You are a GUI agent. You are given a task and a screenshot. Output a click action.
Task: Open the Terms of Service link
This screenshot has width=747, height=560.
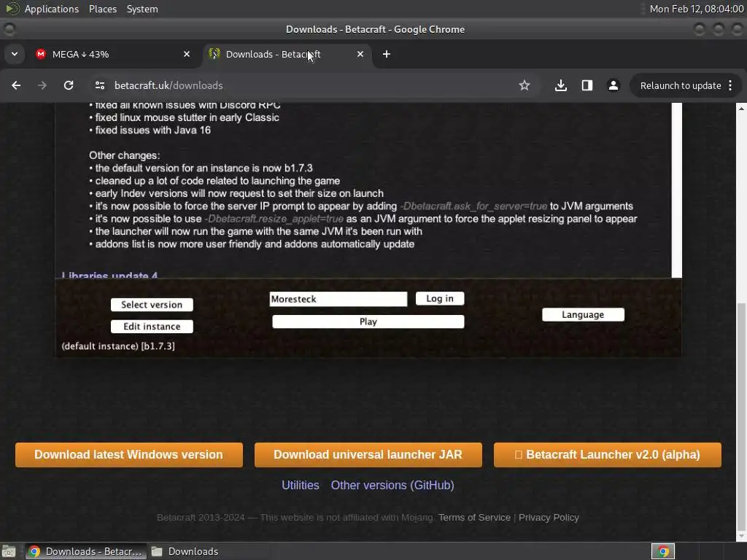pyautogui.click(x=474, y=518)
